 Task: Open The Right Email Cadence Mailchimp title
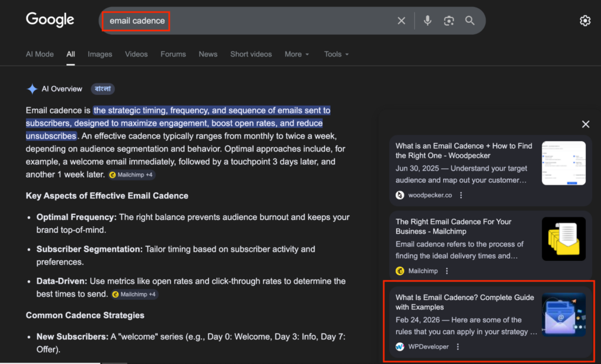pyautogui.click(x=454, y=227)
